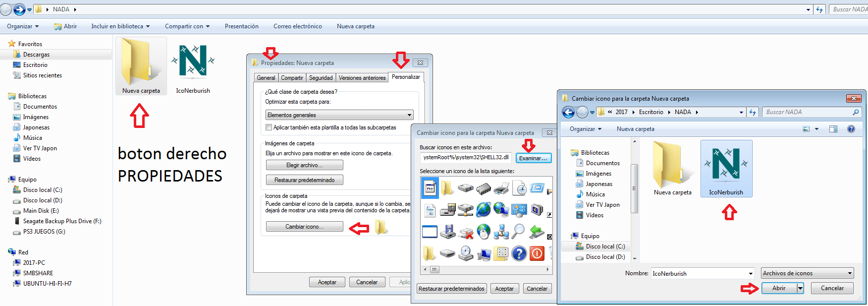Click the Buscar NADA search field in dialog
This screenshot has height=306, width=868.
(812, 112)
